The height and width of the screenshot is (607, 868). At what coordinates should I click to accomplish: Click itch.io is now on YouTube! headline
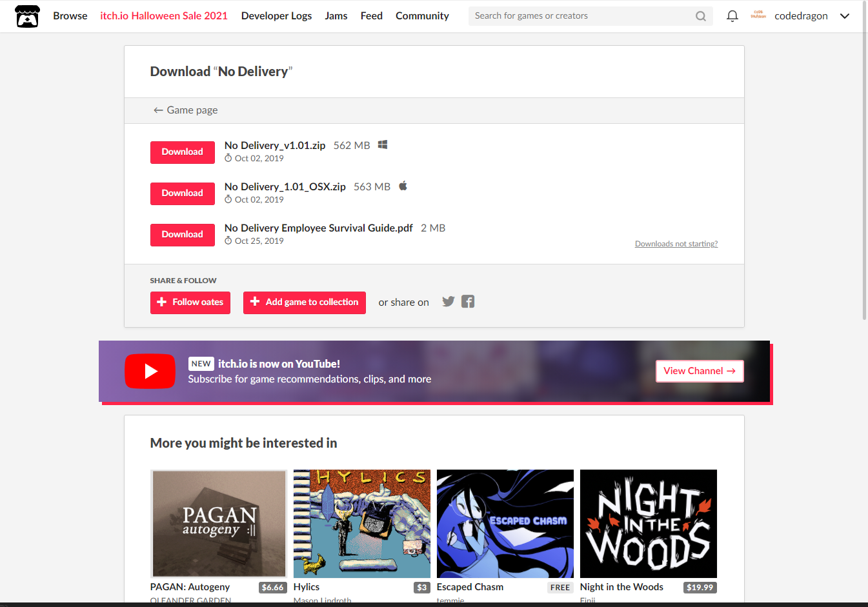pos(279,364)
